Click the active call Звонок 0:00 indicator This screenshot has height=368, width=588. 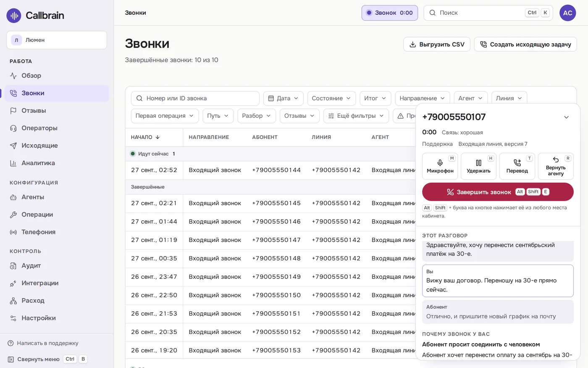pos(390,13)
